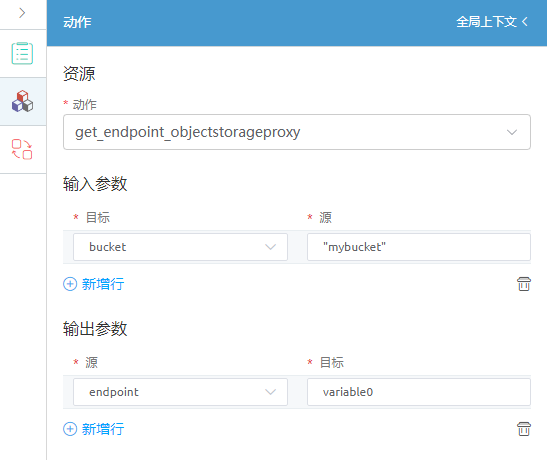Click the chevron beside 全局上下文
This screenshot has height=460, width=547.
pyautogui.click(x=524, y=22)
